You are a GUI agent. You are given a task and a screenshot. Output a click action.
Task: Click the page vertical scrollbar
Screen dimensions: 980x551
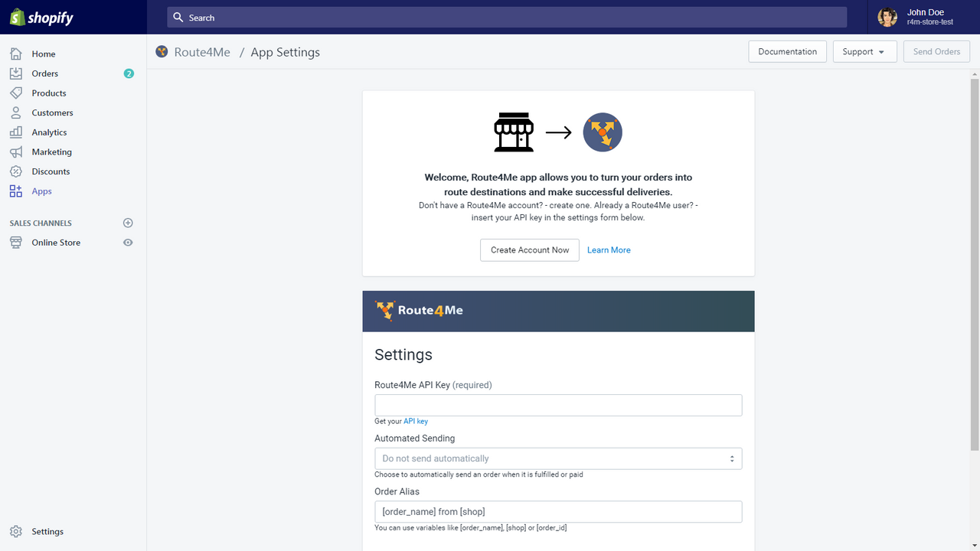(975, 264)
